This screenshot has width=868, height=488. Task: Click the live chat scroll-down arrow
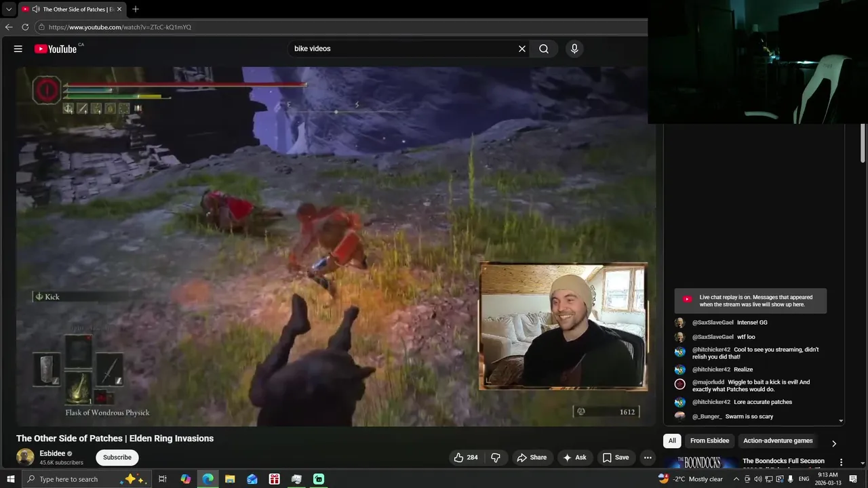(x=841, y=421)
